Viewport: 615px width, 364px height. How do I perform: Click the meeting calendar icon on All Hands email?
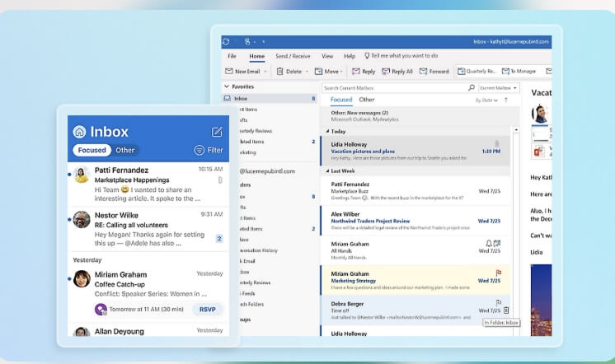click(497, 243)
